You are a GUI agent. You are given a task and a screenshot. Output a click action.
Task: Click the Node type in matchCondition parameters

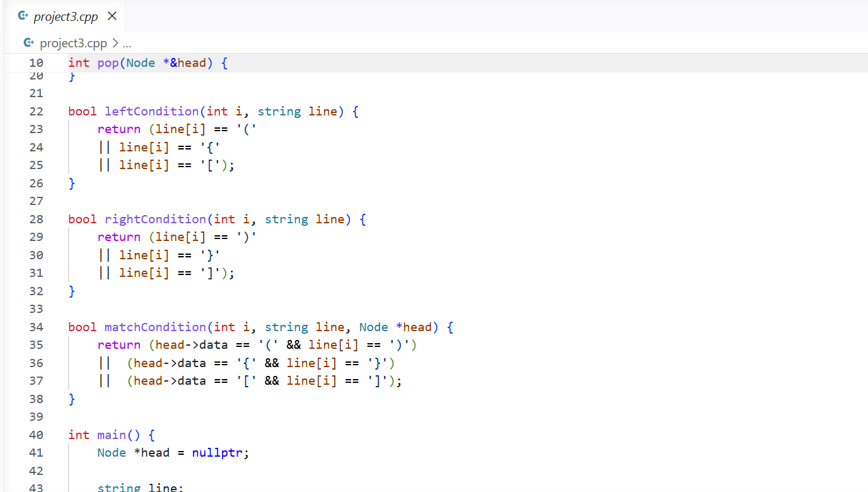click(x=374, y=327)
